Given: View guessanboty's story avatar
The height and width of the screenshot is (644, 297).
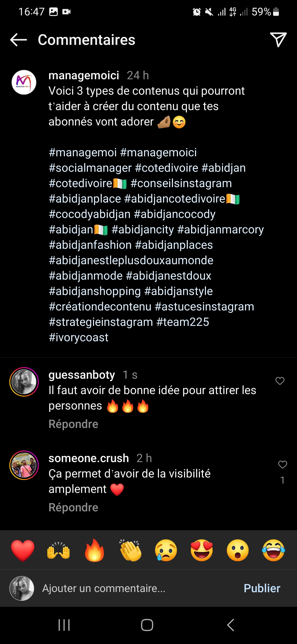Looking at the screenshot, I should [x=24, y=382].
